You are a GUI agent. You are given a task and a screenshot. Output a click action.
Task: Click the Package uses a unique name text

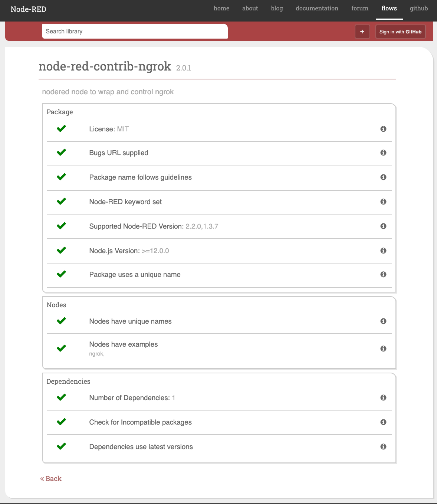(135, 275)
